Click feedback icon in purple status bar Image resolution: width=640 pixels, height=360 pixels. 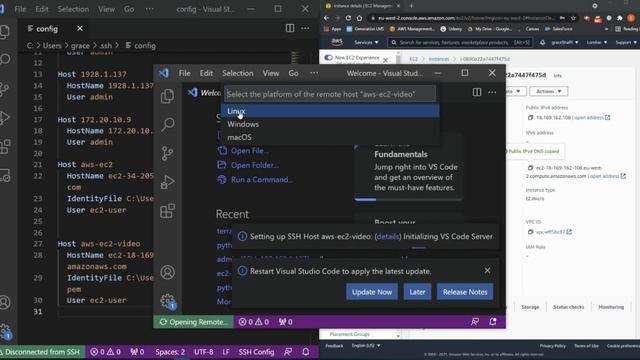click(x=475, y=322)
